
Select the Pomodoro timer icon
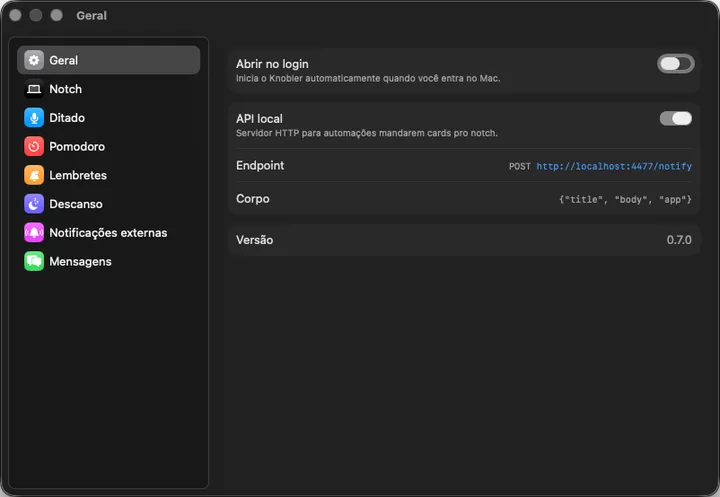pos(34,147)
